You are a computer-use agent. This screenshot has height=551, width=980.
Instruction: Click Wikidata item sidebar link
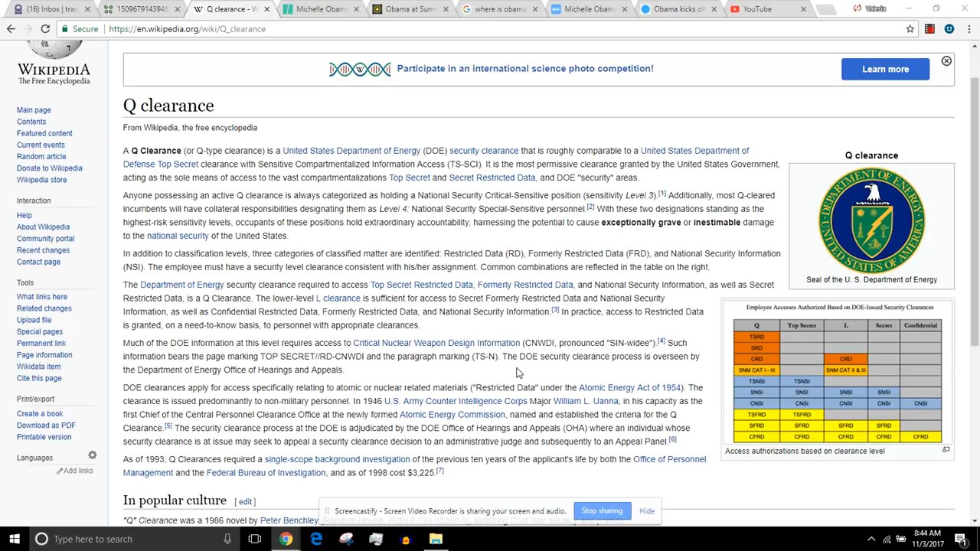pos(38,366)
